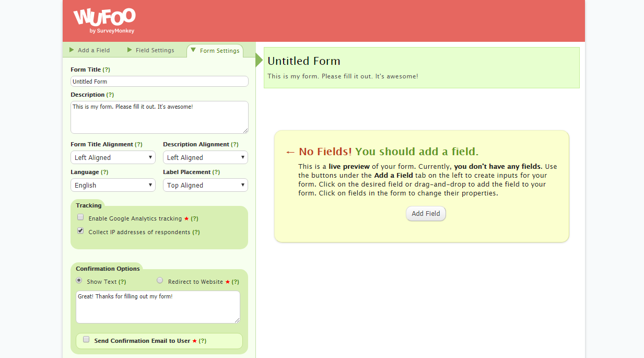Open the Form Title help icon

coord(107,69)
